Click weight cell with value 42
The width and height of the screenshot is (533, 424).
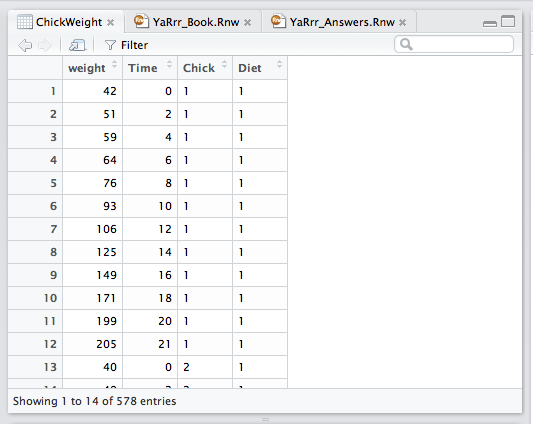92,91
